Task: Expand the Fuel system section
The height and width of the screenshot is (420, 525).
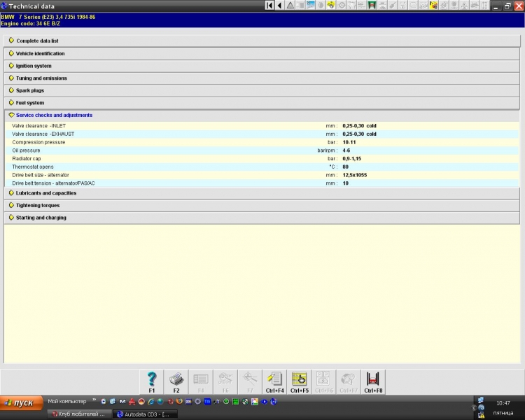Action: 262,103
